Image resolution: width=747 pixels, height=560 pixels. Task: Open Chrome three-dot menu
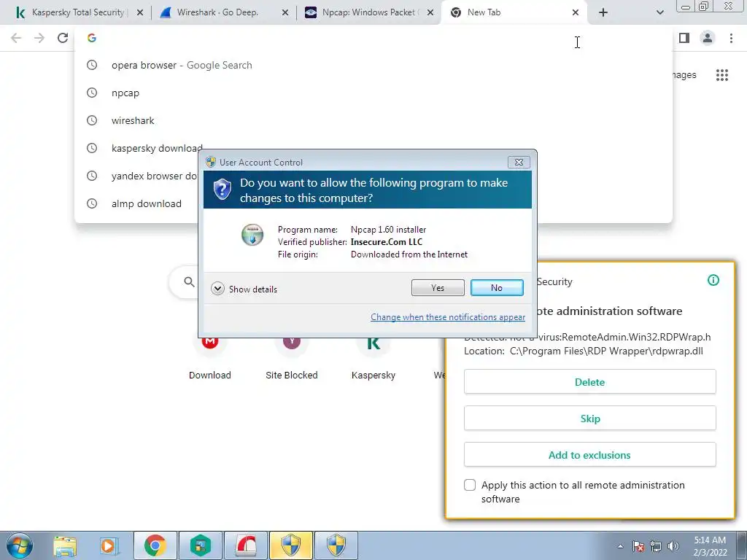731,38
